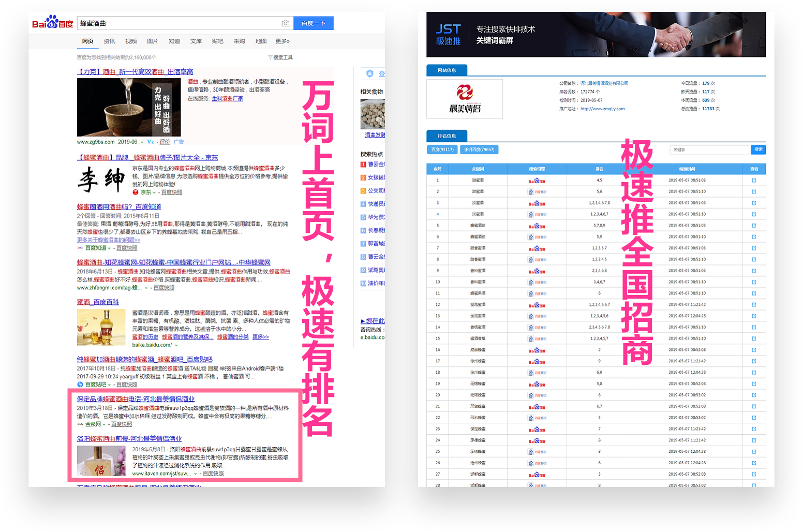Open result 保定品牌蜂蜜酒曲电话-河北最美情侣酒业
The width and height of the screenshot is (803, 532).
(136, 399)
